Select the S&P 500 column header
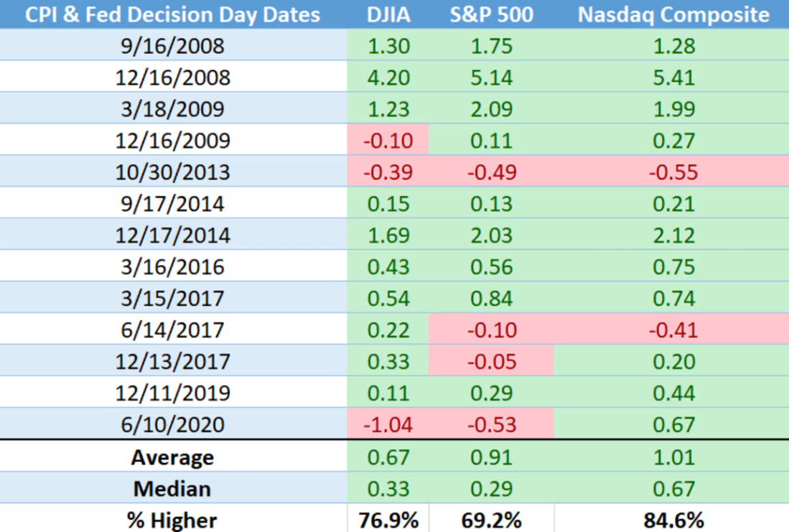 [491, 14]
